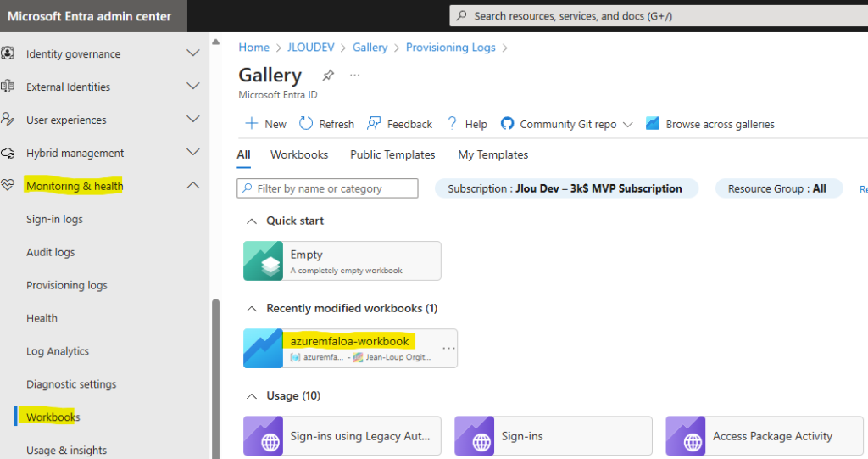
Task: Expand External Identities chevron
Action: (x=192, y=86)
